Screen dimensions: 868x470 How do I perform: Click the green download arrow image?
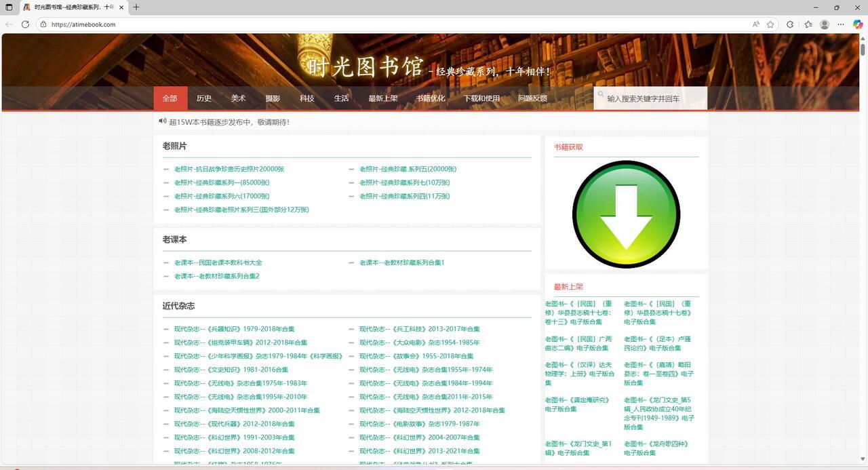pyautogui.click(x=626, y=214)
